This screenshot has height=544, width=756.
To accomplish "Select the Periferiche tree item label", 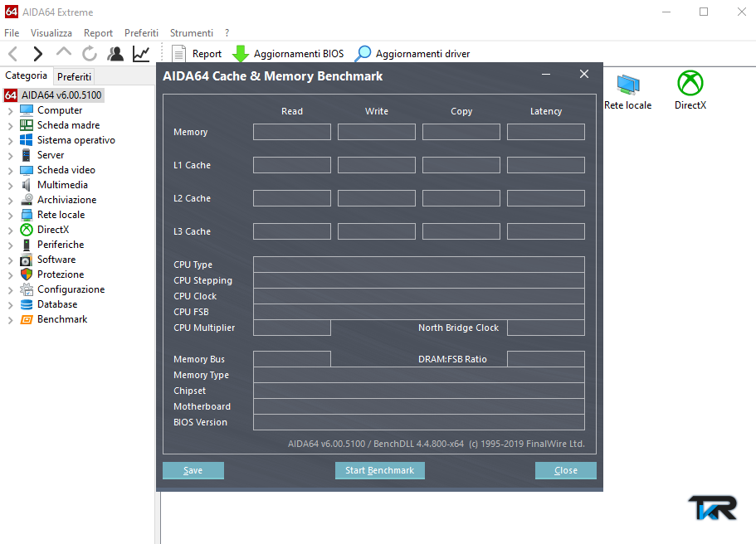I will [61, 245].
